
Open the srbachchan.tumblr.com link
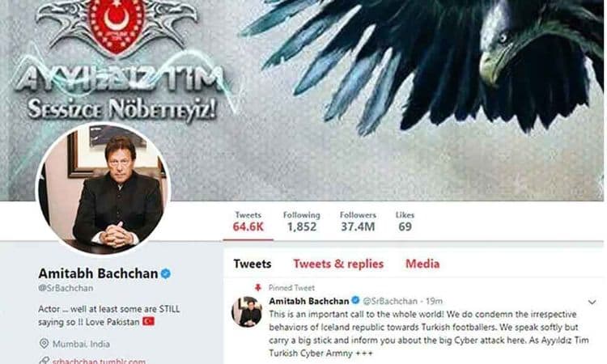click(x=99, y=361)
